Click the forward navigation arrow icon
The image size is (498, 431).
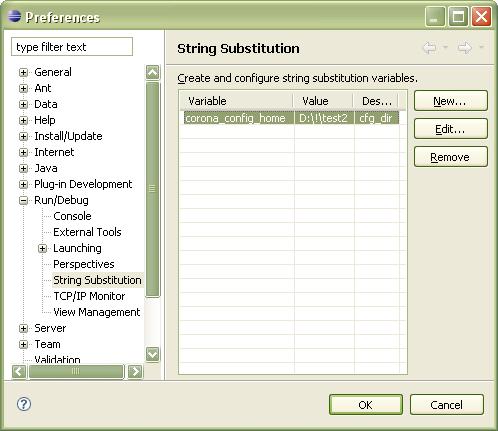(x=465, y=48)
